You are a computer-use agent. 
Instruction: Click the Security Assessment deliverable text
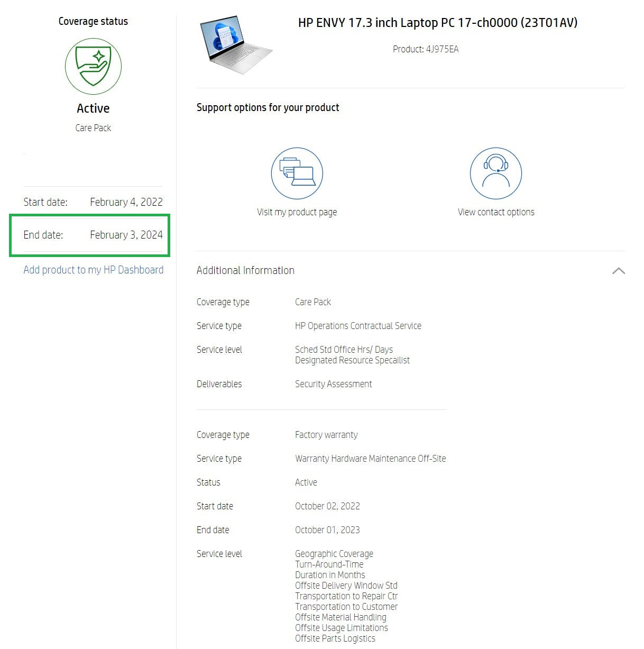point(333,384)
